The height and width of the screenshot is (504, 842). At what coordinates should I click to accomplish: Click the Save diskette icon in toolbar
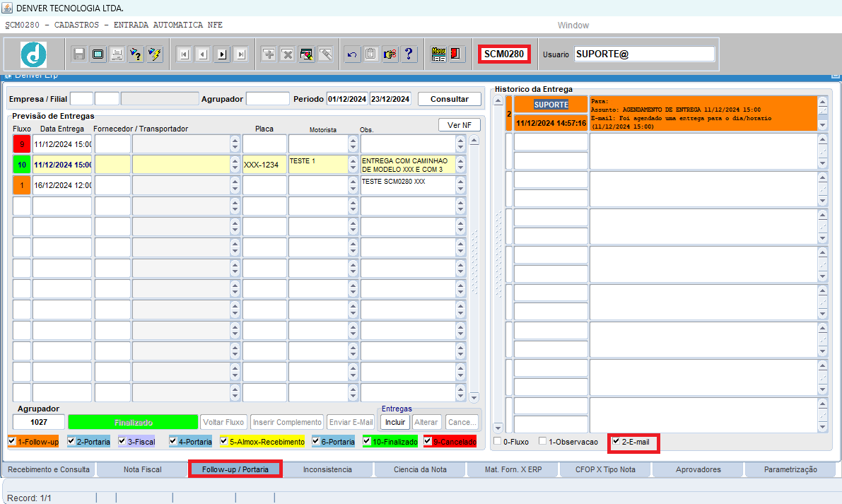click(x=79, y=54)
